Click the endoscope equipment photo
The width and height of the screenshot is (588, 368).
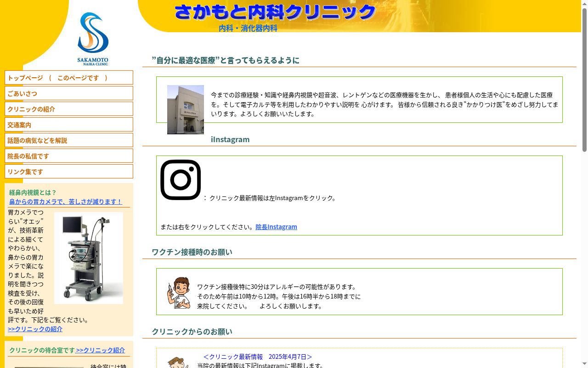point(89,258)
